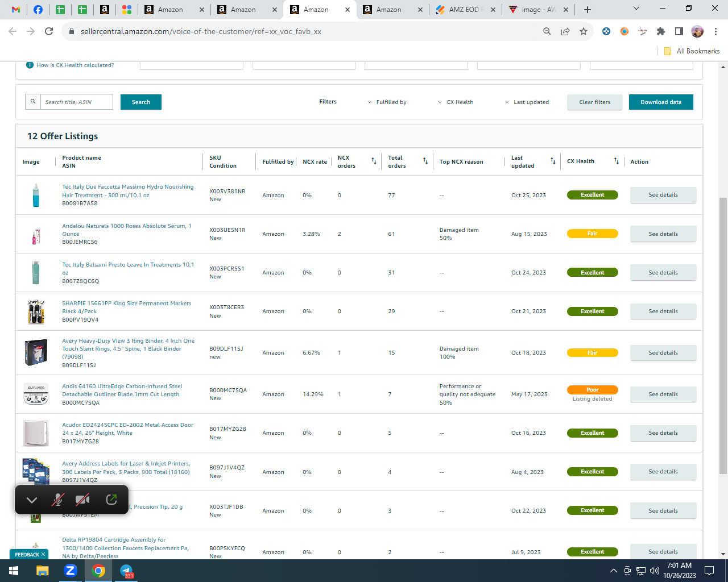This screenshot has height=582, width=728.
Task: Open the Chrome three-dot menu
Action: (x=715, y=31)
